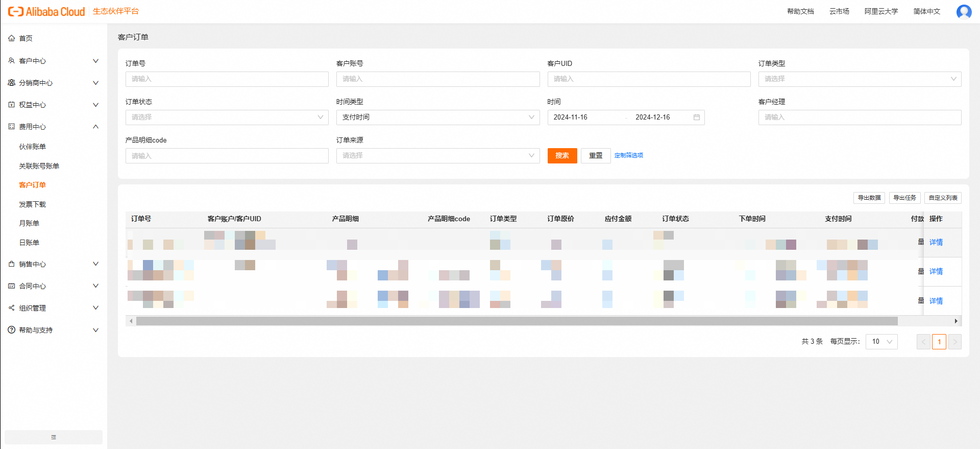This screenshot has width=980, height=449.
Task: Click the 权益中心 sidebar icon
Action: (11, 105)
